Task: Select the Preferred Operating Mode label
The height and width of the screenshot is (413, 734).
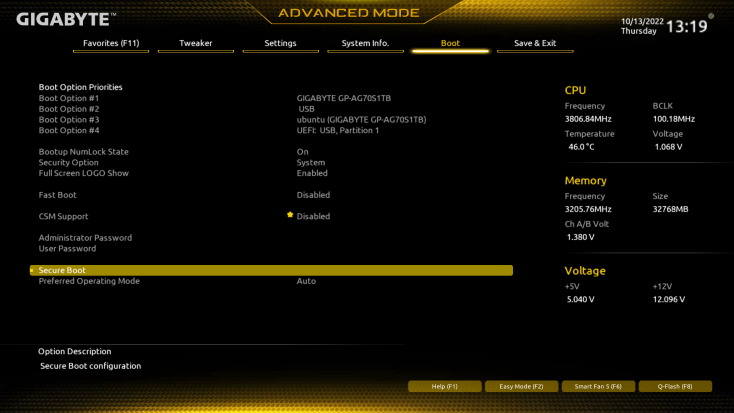Action: 89,281
